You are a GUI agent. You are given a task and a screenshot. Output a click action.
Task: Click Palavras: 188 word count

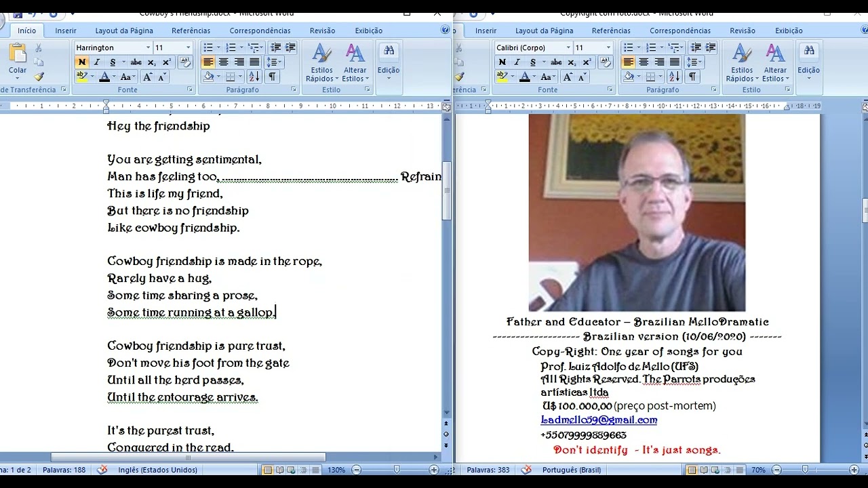[x=64, y=470]
